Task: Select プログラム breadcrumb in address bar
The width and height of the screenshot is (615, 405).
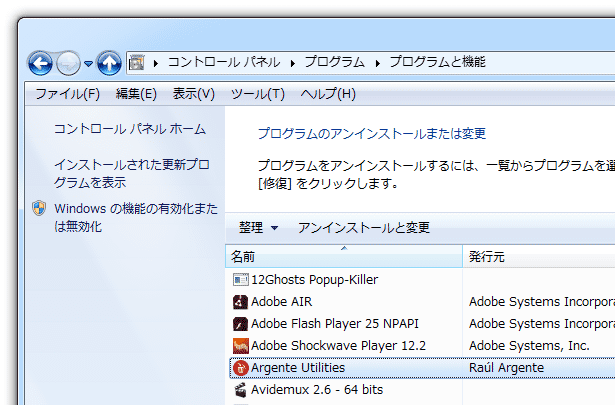Action: [x=335, y=62]
